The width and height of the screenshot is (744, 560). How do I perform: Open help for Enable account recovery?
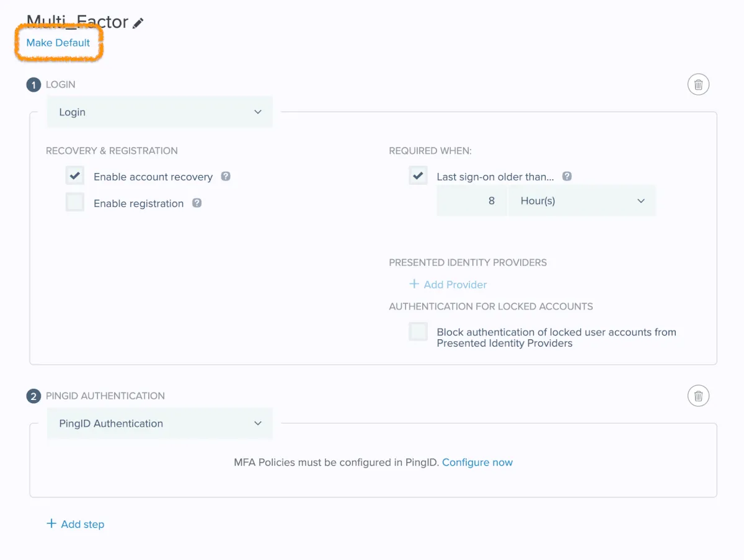[226, 176]
